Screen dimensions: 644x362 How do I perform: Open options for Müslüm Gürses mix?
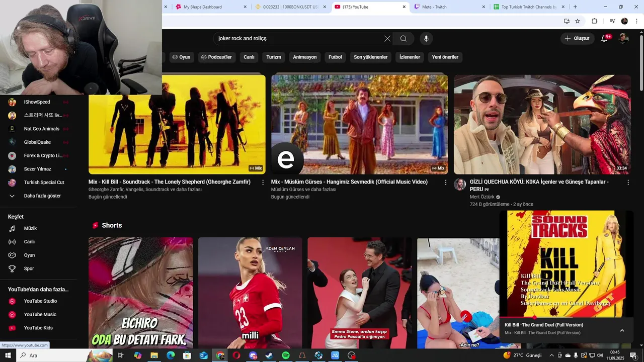445,183
